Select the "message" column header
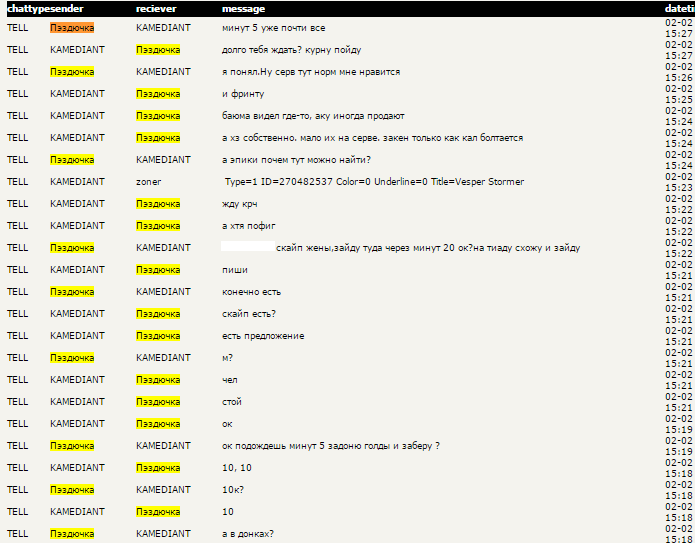 click(243, 8)
